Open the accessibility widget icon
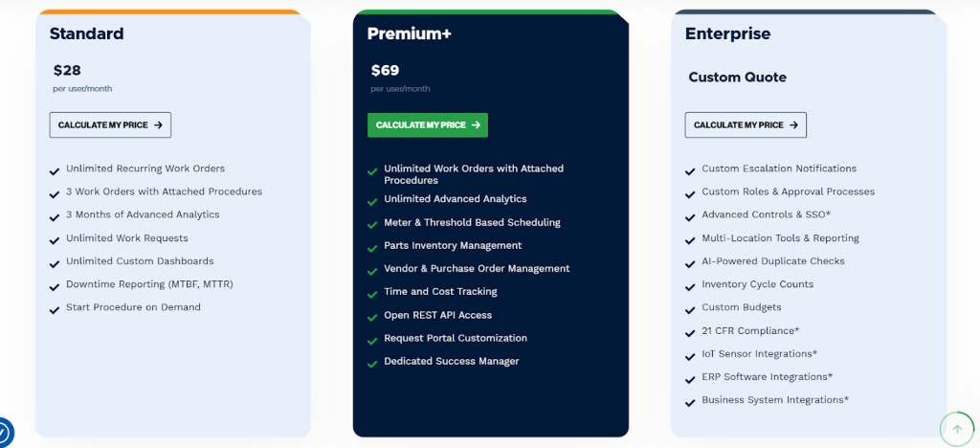Screen dimensions: 980x448 (x=3, y=433)
